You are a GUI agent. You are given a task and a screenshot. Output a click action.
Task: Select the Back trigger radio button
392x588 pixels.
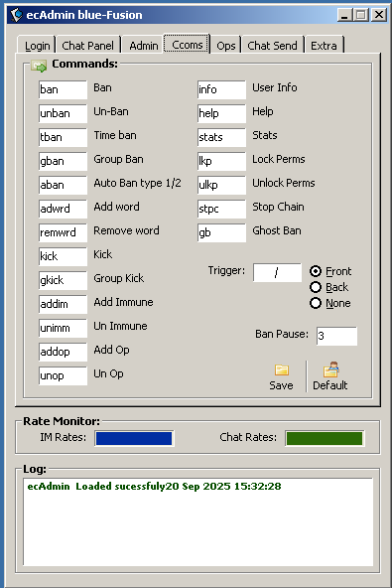coord(316,287)
